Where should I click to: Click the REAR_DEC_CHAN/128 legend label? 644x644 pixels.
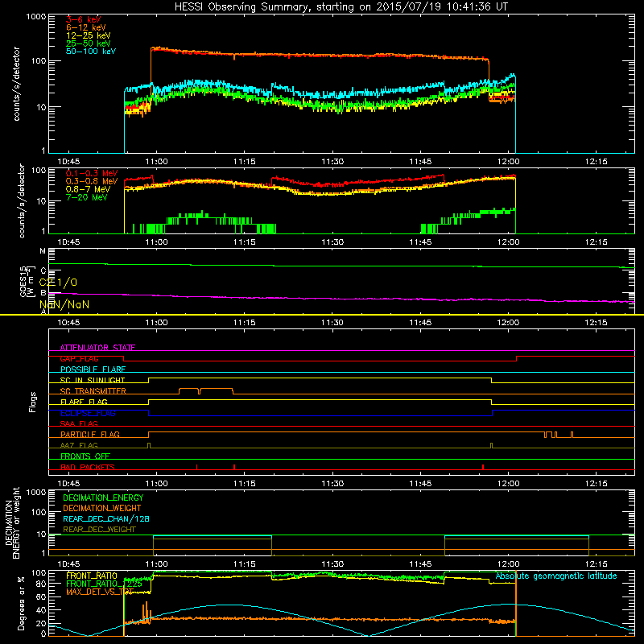click(106, 518)
